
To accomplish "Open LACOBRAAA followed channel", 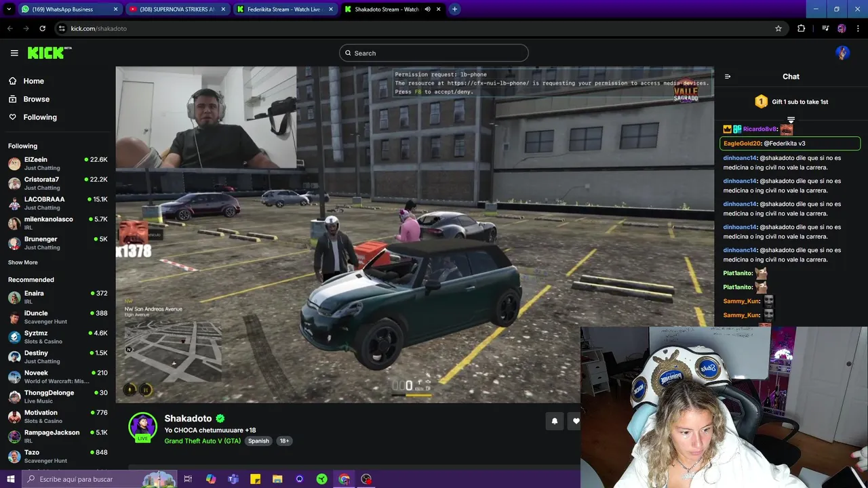I will click(x=58, y=203).
